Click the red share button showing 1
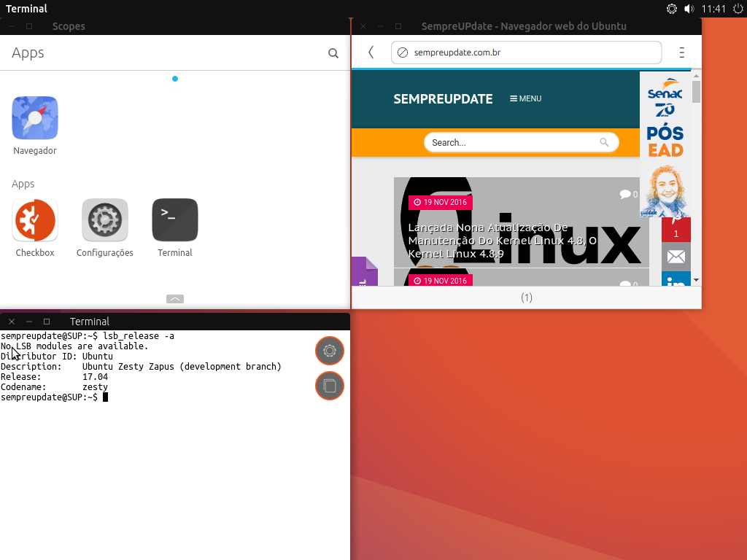 676,230
